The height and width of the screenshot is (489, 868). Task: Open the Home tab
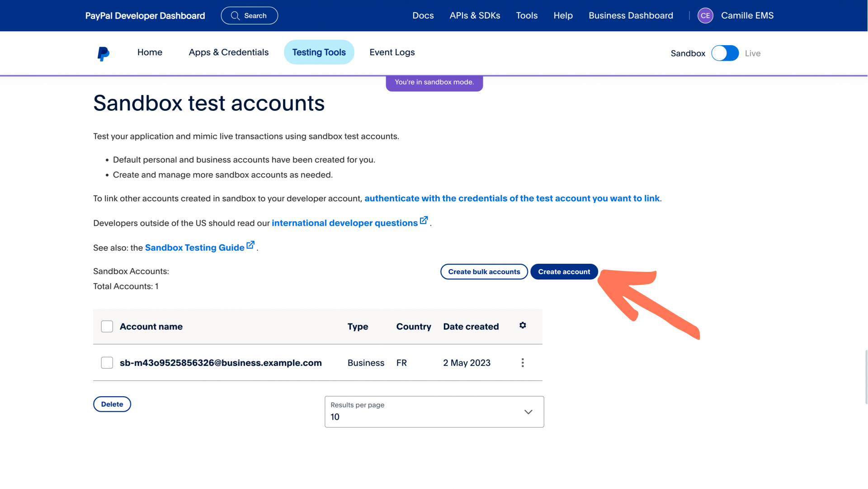[150, 52]
